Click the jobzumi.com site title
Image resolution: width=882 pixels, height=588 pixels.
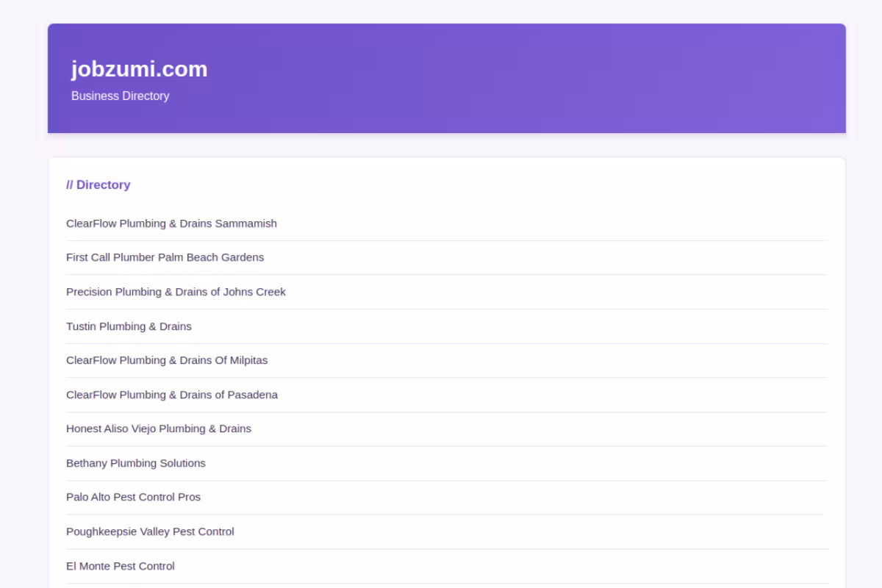click(139, 68)
